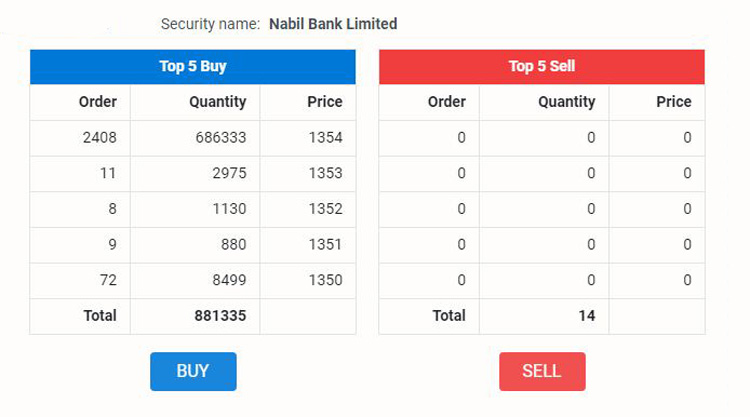Click the Nabil Bank Limited security name
Viewport: 750px width, 417px height.
click(333, 24)
